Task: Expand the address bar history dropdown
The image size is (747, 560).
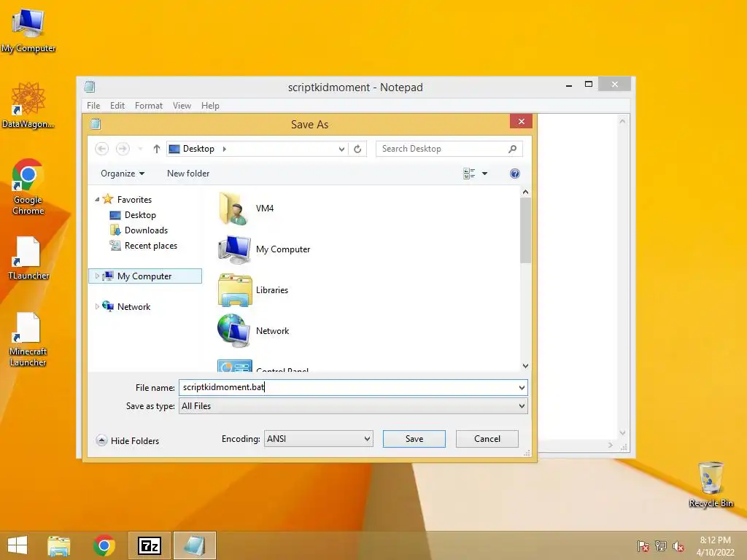Action: click(x=341, y=149)
